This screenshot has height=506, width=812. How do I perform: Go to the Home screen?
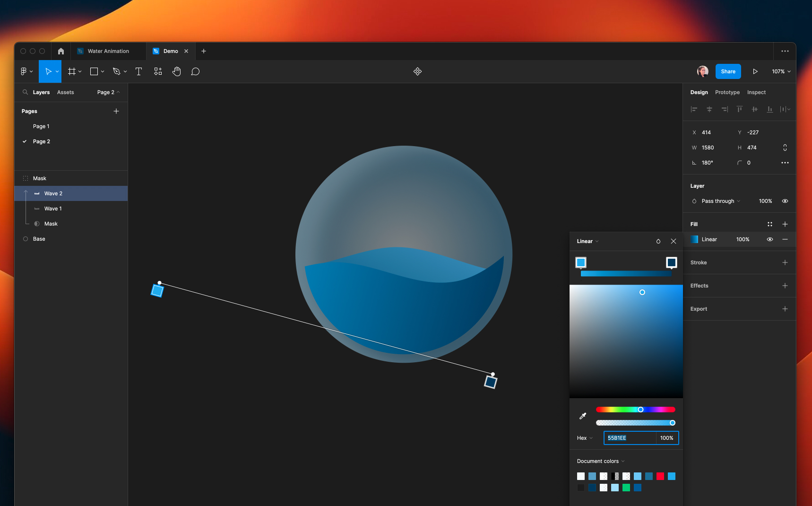61,51
